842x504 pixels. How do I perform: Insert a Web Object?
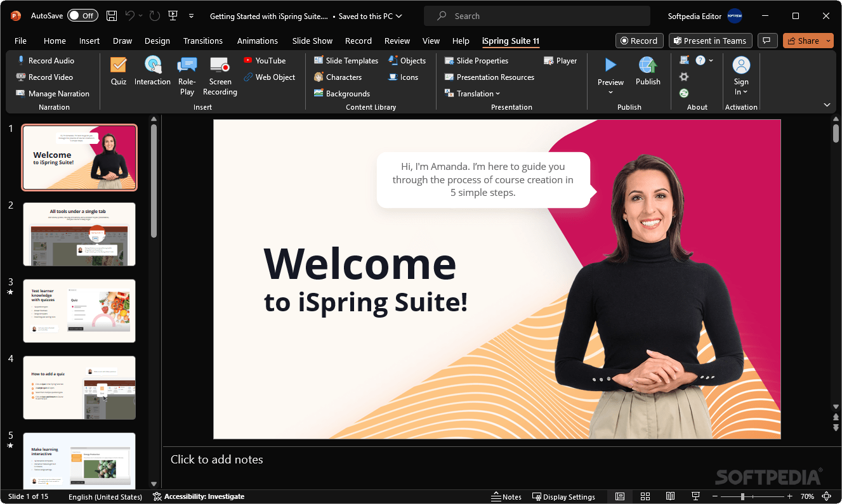pos(270,77)
